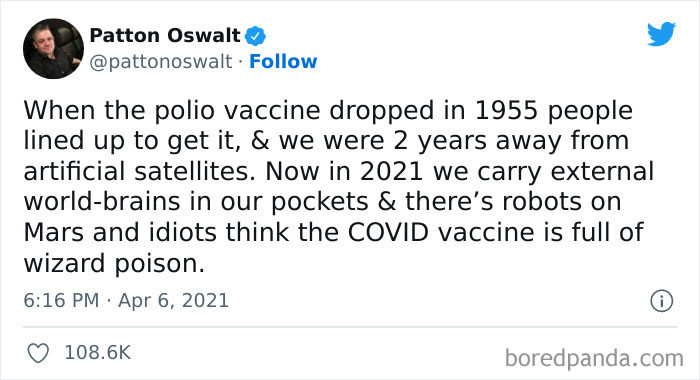Click the Apr 6, 2021 date

click(x=173, y=301)
